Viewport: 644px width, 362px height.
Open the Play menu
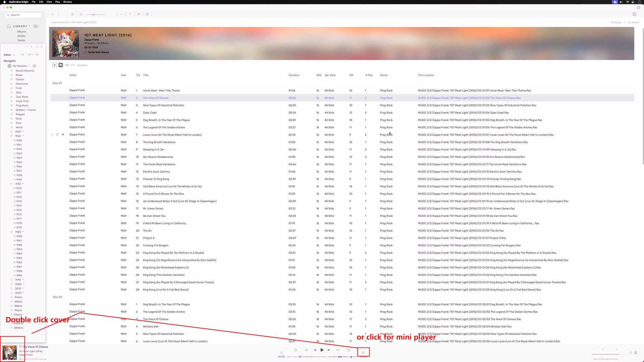tap(58, 2)
